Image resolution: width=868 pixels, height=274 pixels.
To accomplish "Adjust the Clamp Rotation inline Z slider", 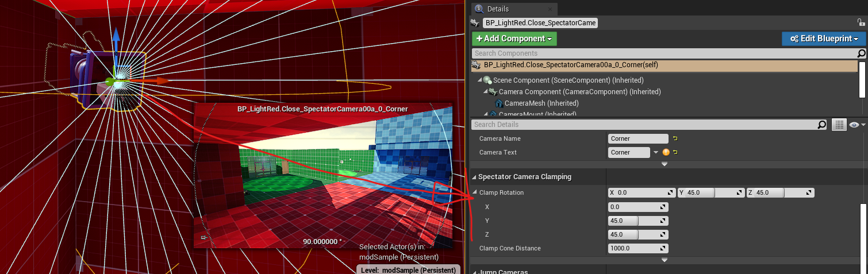I will pos(780,192).
